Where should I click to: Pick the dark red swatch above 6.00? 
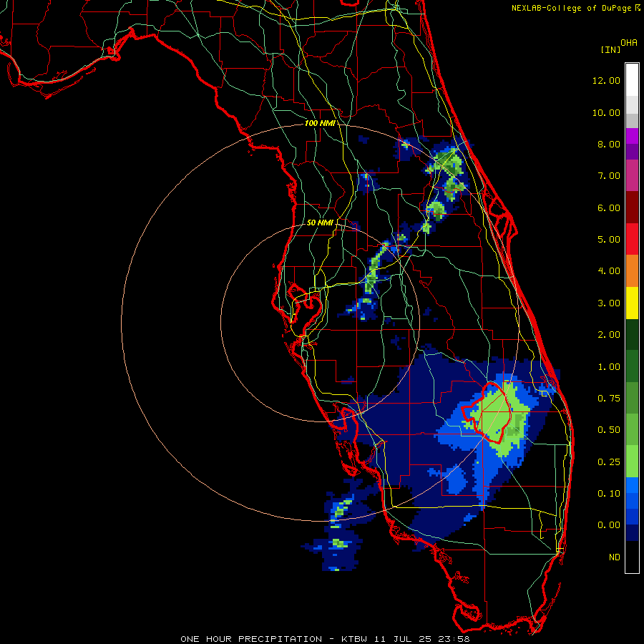pyautogui.click(x=632, y=208)
